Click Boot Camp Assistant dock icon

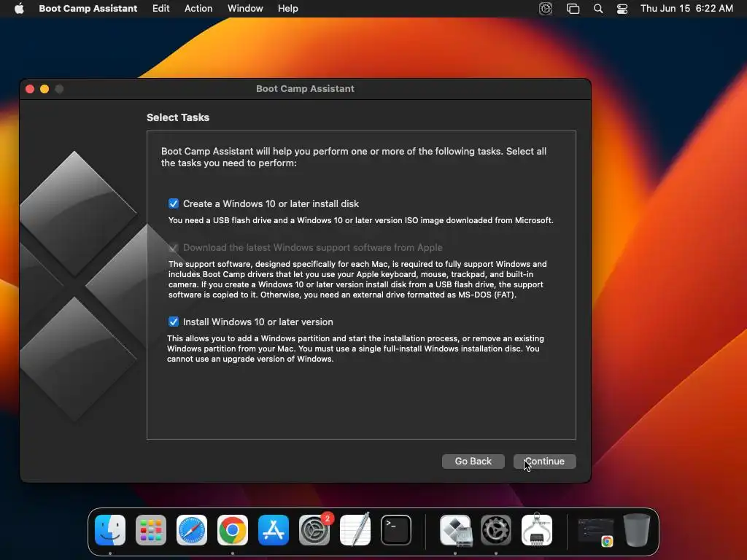pos(455,530)
